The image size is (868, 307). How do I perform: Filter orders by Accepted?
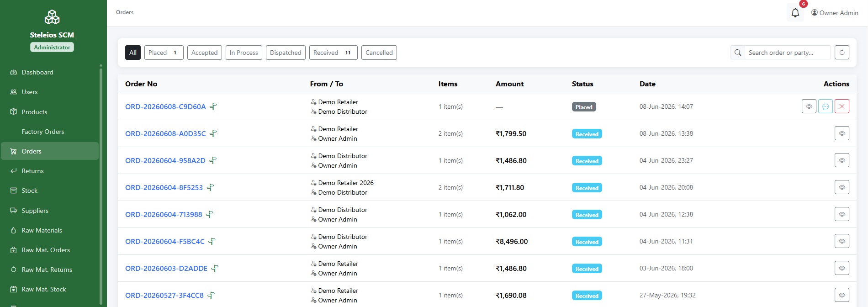click(x=205, y=53)
